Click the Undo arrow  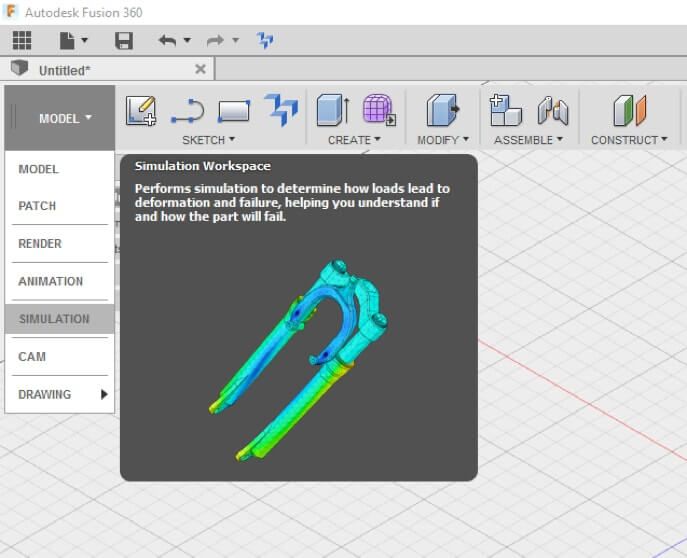[x=167, y=41]
